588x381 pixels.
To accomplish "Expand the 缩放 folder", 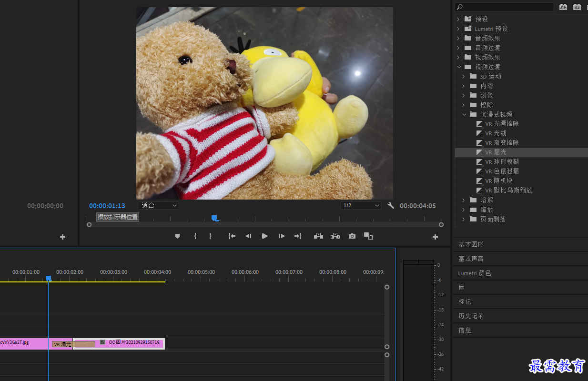I will [464, 210].
